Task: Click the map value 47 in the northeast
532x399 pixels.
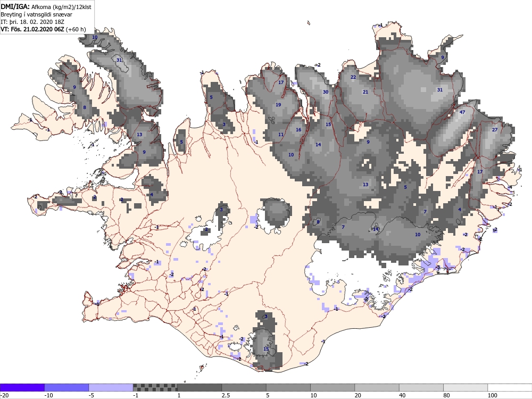Action: (462, 112)
